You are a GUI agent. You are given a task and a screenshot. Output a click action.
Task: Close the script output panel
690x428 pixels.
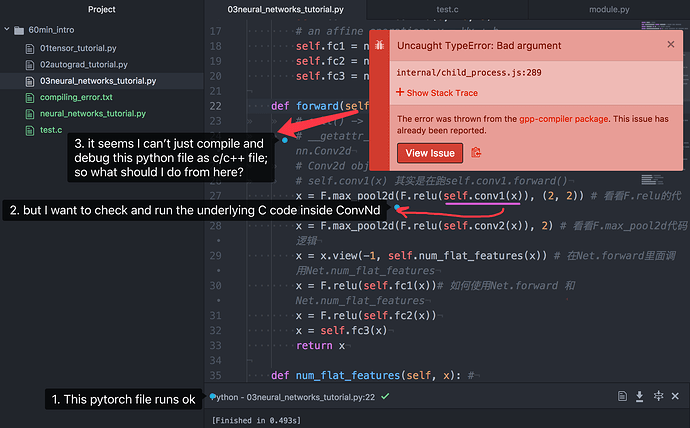677,397
